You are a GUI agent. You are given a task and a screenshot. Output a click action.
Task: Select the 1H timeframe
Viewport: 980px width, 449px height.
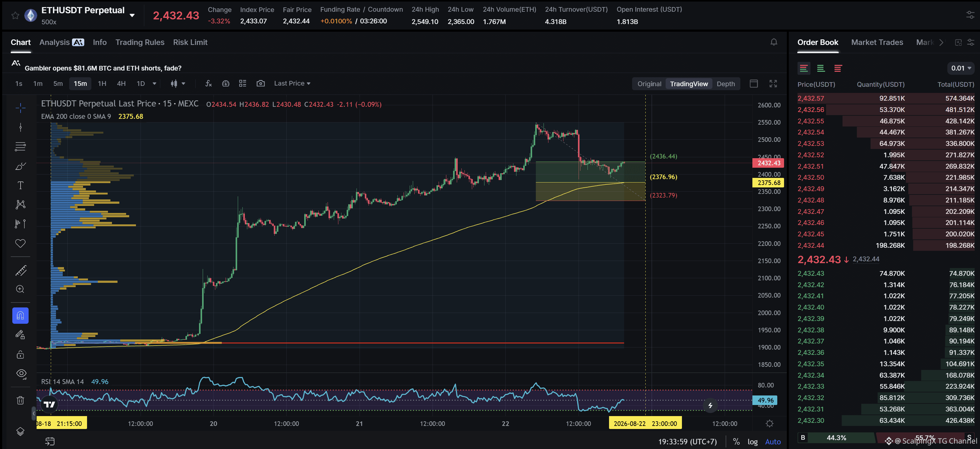coord(102,84)
